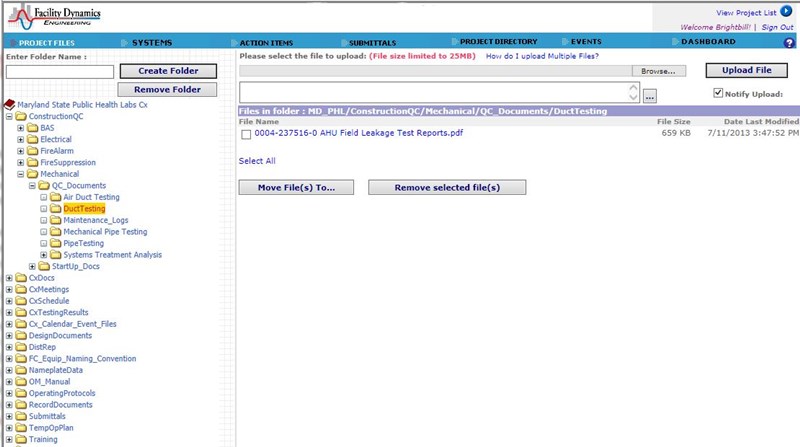Expand the BAS folder node
Image resolution: width=800 pixels, height=447 pixels.
coord(21,128)
